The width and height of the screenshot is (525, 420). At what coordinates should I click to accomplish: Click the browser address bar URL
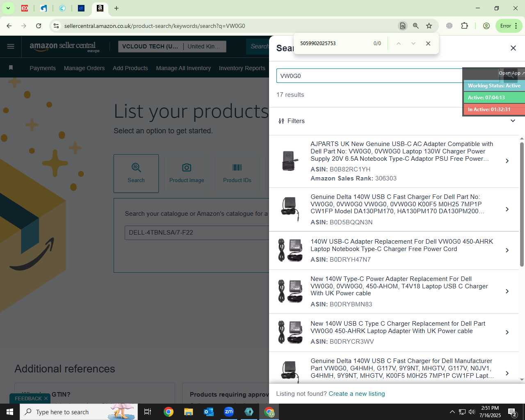[x=155, y=26]
